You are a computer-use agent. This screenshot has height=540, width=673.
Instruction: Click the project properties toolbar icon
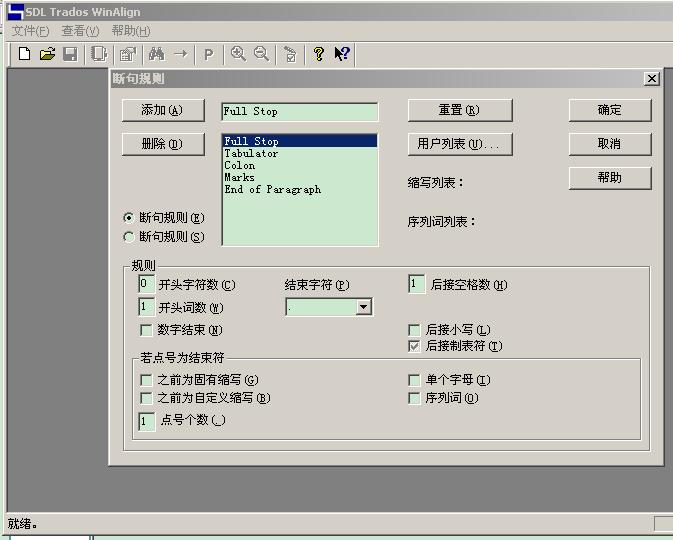[x=128, y=54]
